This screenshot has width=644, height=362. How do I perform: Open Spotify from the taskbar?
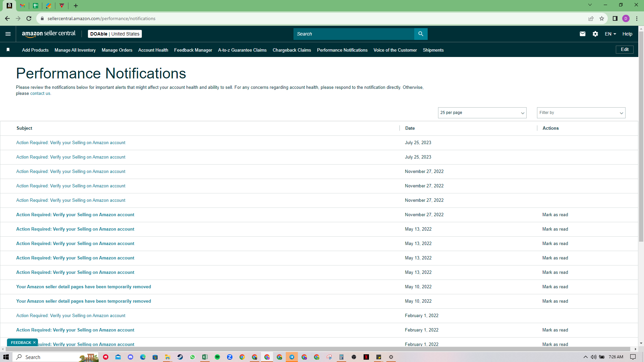[217, 357]
